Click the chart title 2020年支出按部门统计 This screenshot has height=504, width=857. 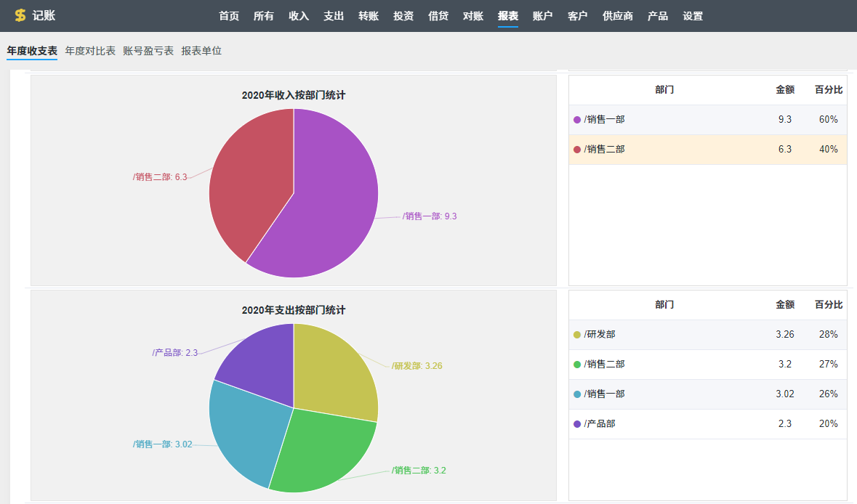(x=294, y=310)
